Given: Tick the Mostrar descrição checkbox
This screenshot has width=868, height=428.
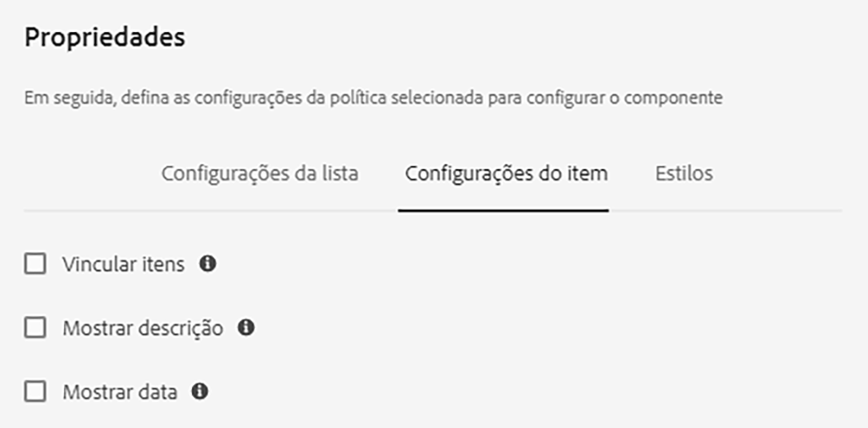Looking at the screenshot, I should pyautogui.click(x=35, y=328).
